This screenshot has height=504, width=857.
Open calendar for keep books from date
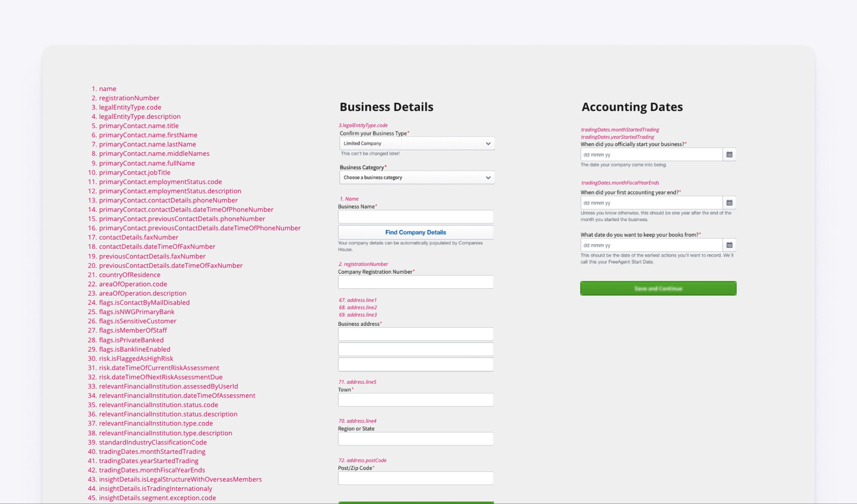(729, 245)
